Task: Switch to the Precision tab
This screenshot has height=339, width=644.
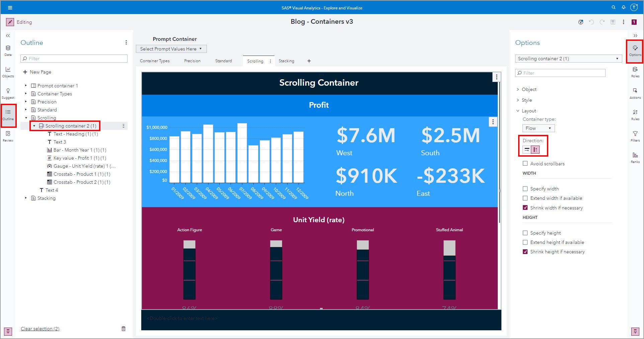Action: pos(192,61)
